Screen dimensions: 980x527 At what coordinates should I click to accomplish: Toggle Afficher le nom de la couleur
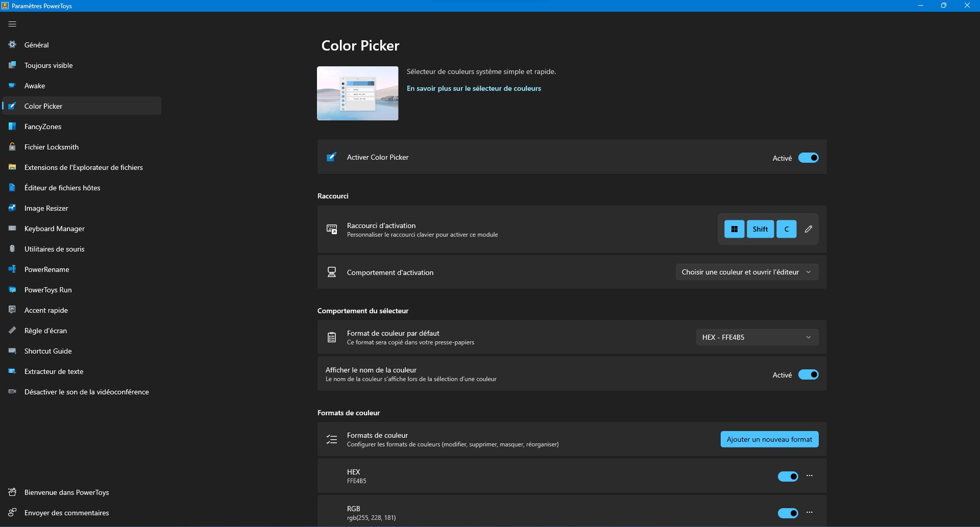(x=808, y=375)
